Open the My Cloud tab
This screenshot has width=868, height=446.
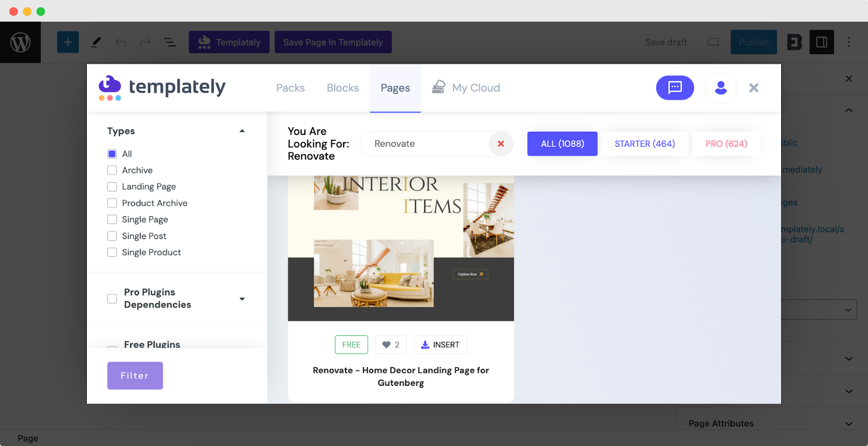tap(466, 88)
